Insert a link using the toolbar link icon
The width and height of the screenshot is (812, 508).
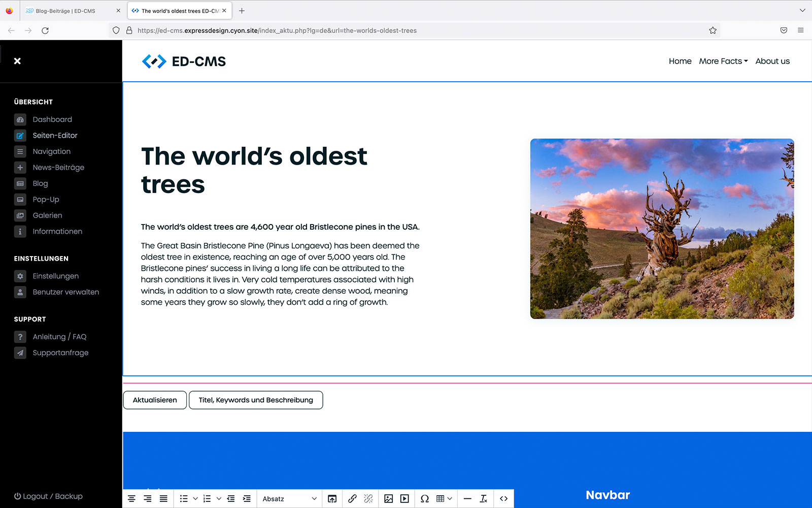pos(352,499)
